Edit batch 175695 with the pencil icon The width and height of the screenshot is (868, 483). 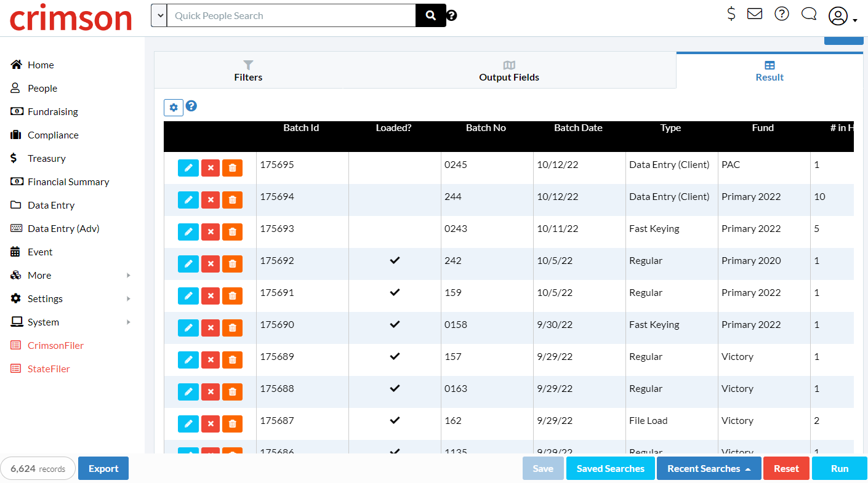[x=188, y=167]
